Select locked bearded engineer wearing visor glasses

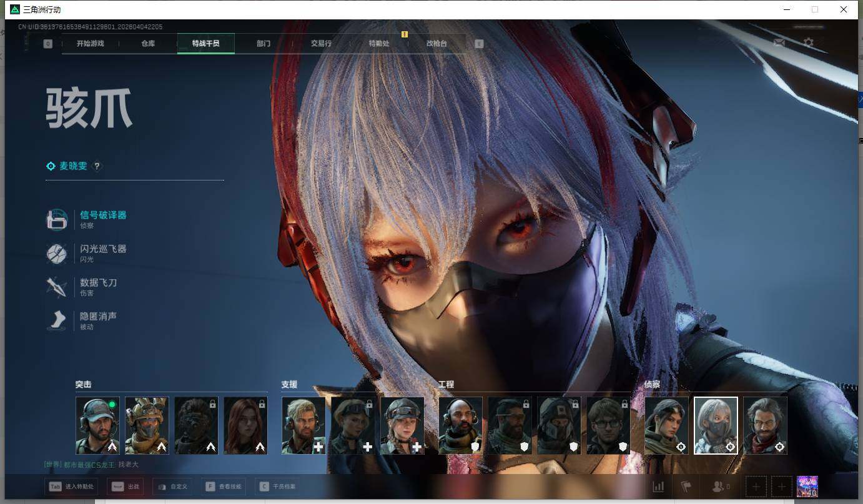click(510, 425)
